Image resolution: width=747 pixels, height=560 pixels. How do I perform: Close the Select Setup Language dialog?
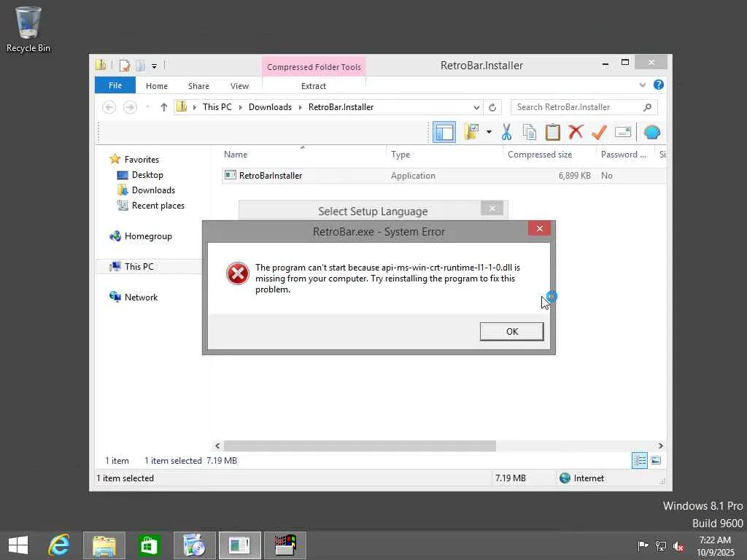(x=492, y=208)
